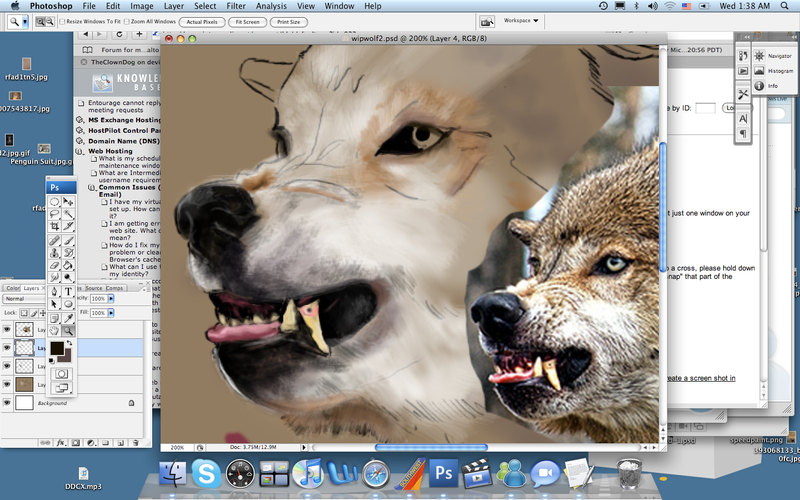Viewport: 800px width, 500px height.
Task: Hide the Background layer eye icon
Action: tap(7, 403)
